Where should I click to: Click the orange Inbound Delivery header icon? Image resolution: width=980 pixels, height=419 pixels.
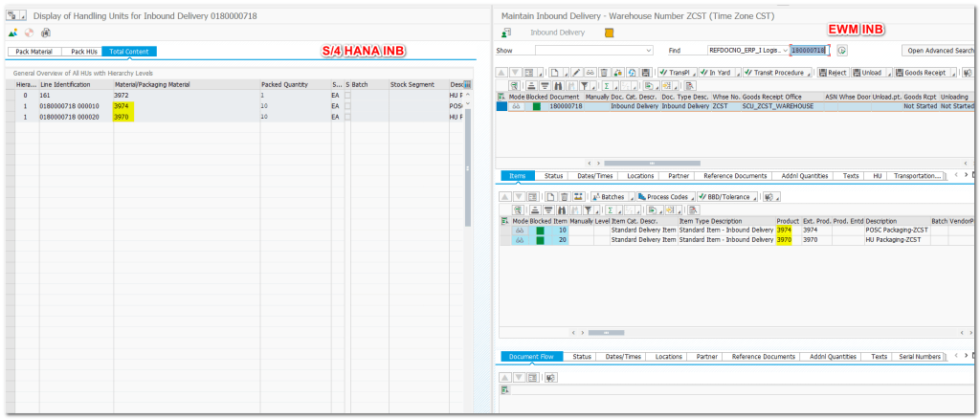click(610, 33)
